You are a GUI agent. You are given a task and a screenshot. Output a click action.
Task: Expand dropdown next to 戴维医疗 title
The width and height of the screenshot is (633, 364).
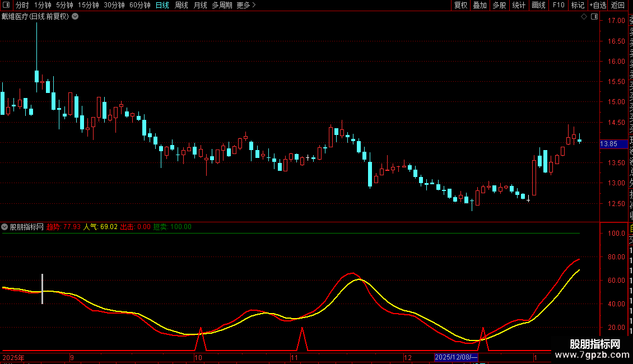click(75, 16)
